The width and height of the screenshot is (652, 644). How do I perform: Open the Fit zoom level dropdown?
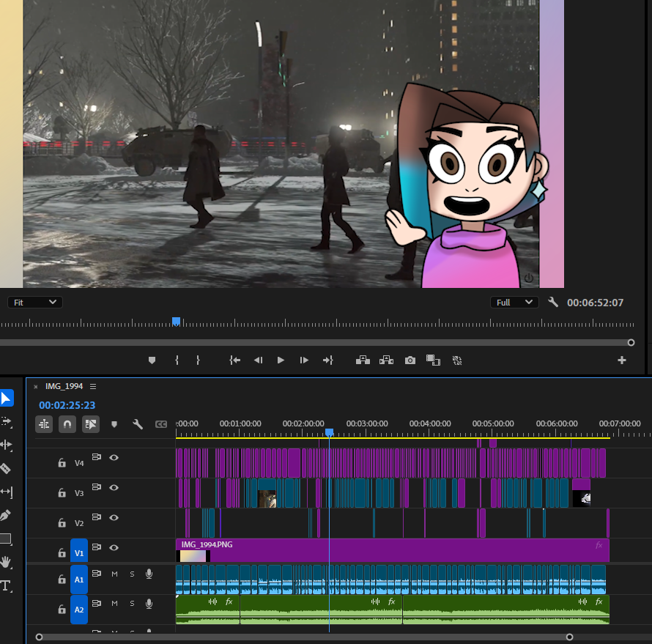(35, 303)
